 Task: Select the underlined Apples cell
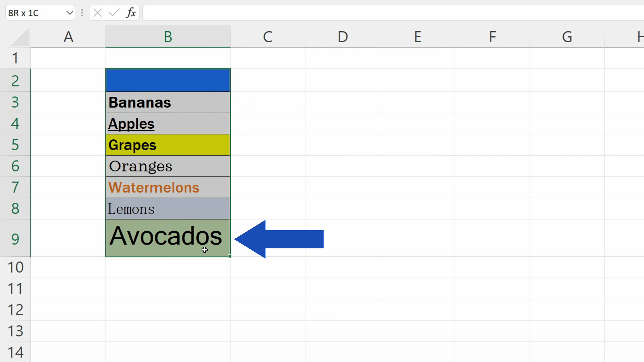coord(168,124)
